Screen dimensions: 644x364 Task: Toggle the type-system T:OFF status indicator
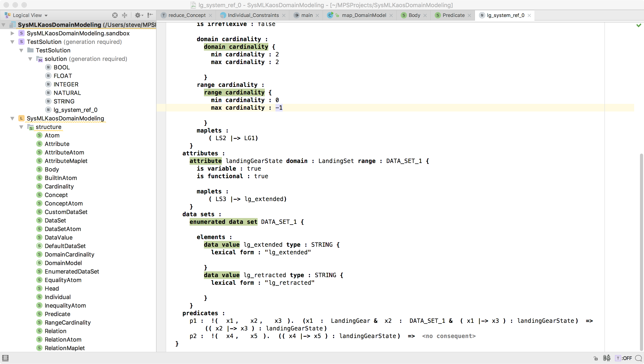(624, 358)
